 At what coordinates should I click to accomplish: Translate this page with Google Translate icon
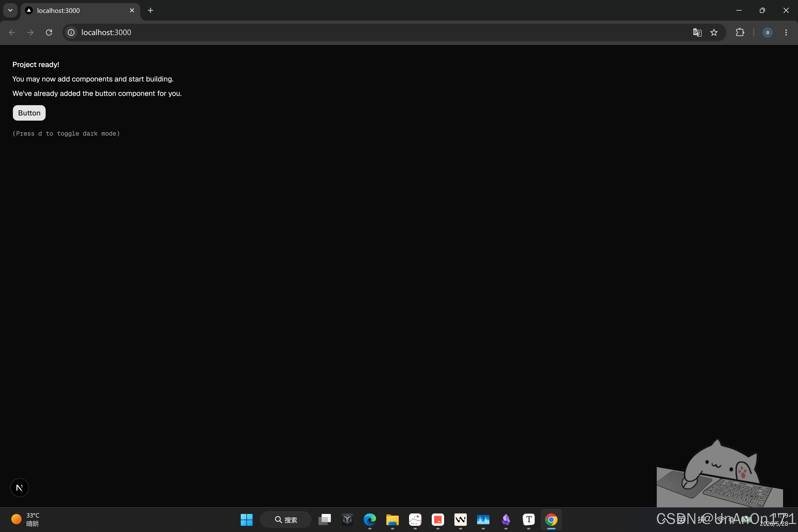697,32
